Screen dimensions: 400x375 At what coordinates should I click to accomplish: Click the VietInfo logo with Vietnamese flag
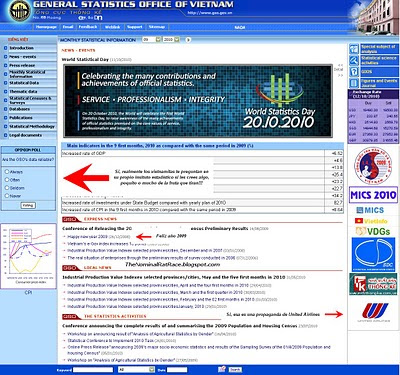[x=371, y=221]
